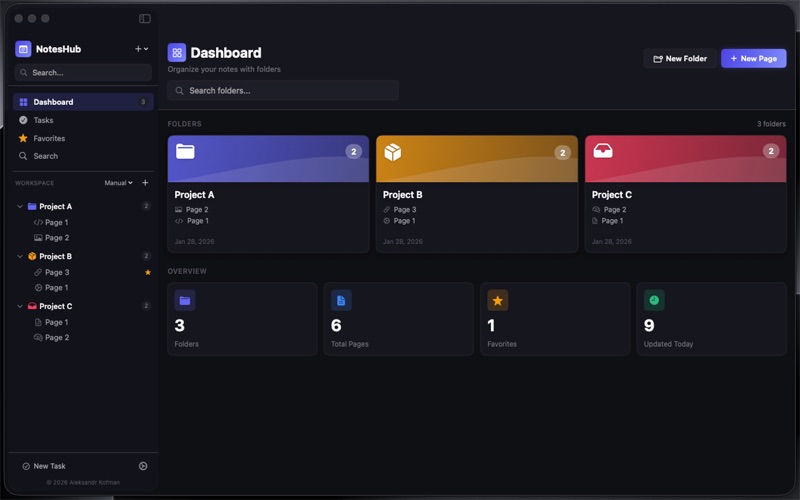Toggle the favorite star on sidebar Page 3

pyautogui.click(x=148, y=272)
